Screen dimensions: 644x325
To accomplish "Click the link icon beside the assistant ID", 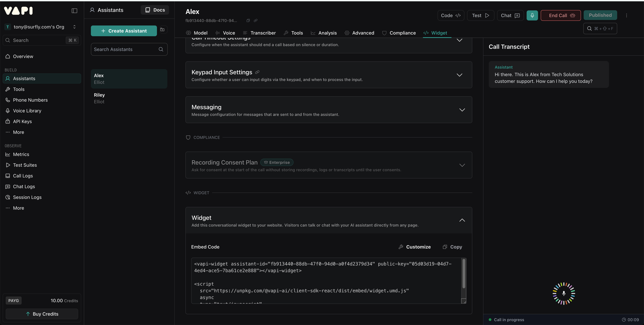I will [x=255, y=21].
